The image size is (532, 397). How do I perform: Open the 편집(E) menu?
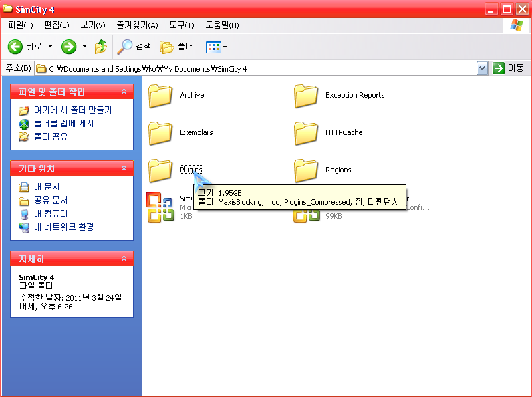point(56,25)
